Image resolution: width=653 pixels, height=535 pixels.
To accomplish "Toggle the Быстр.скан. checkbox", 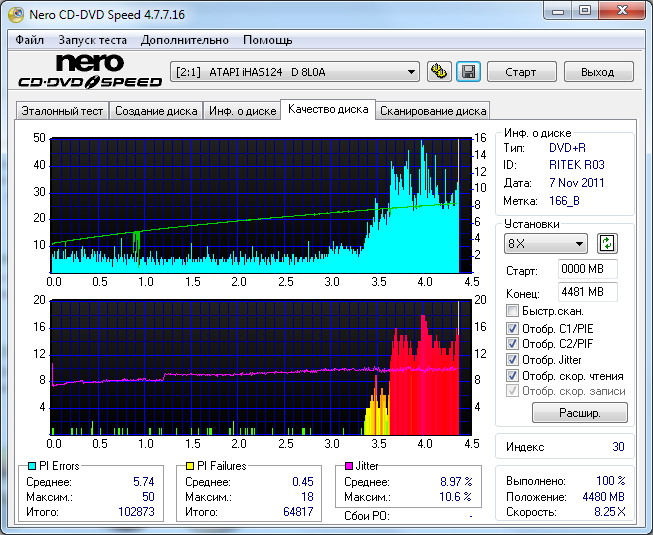I will pyautogui.click(x=512, y=311).
